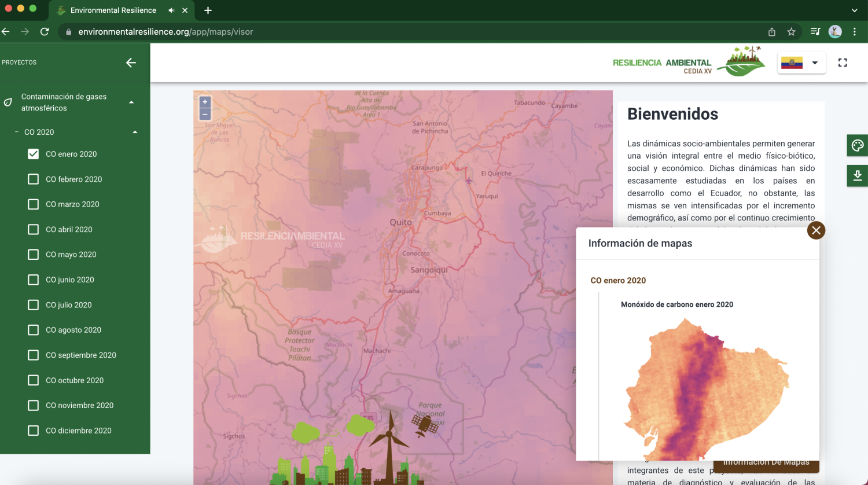Enable CO marzo 2020 layer
This screenshot has height=485, width=868.
coord(34,204)
